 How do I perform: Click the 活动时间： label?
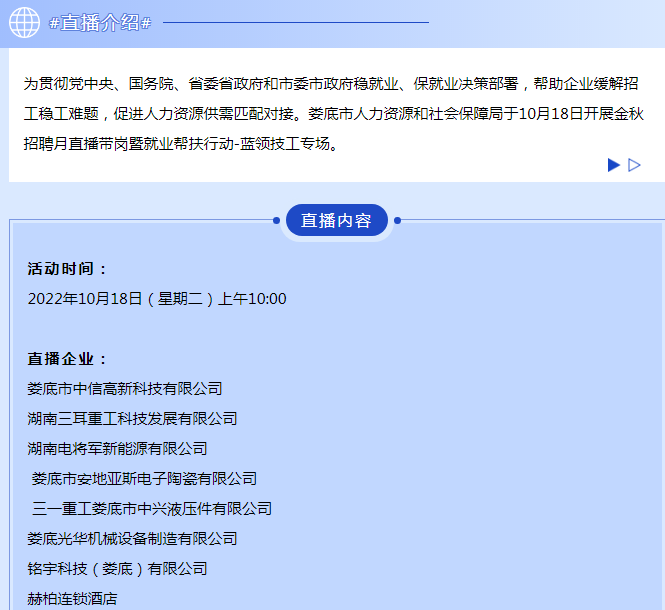click(67, 269)
